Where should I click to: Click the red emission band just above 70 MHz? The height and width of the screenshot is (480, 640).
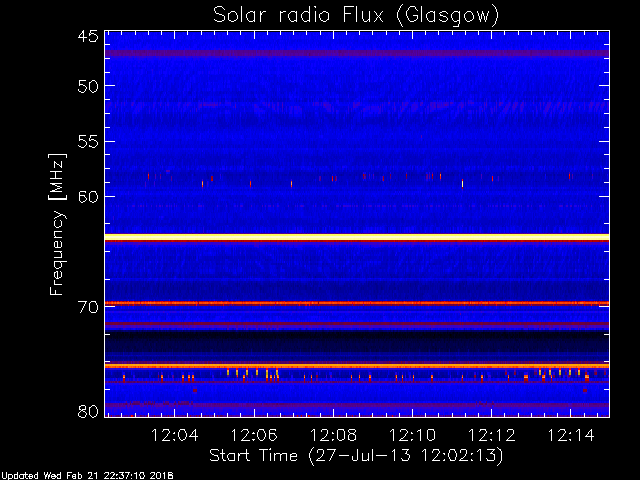click(x=357, y=303)
